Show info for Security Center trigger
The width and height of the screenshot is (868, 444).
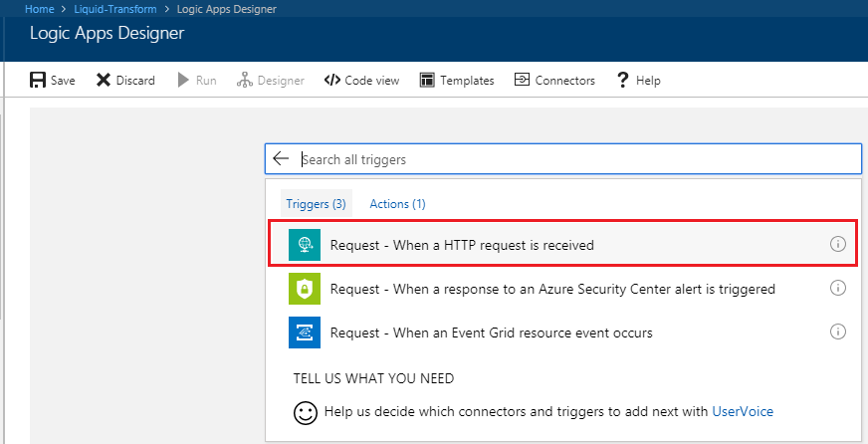pos(838,288)
